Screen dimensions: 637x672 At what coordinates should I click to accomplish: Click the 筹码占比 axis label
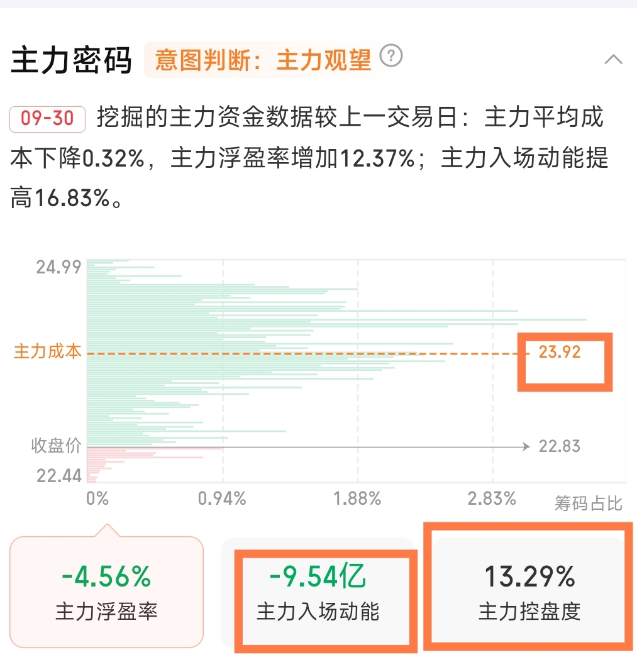coord(588,503)
